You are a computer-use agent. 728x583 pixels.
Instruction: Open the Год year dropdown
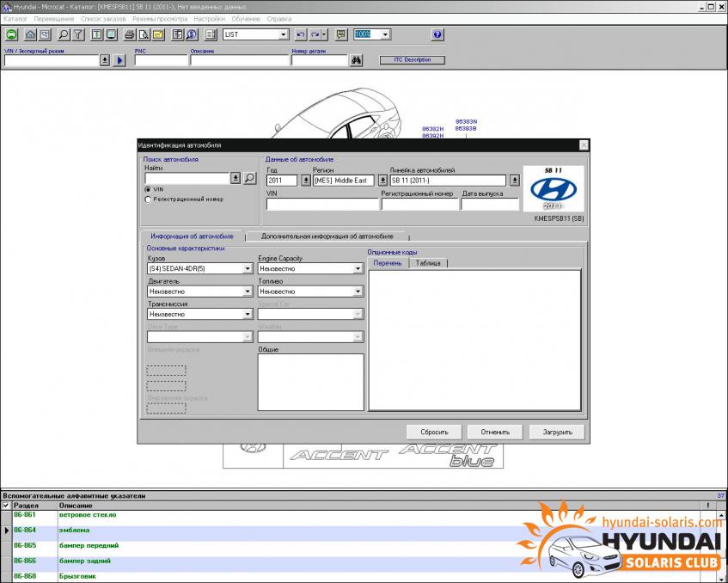click(305, 181)
